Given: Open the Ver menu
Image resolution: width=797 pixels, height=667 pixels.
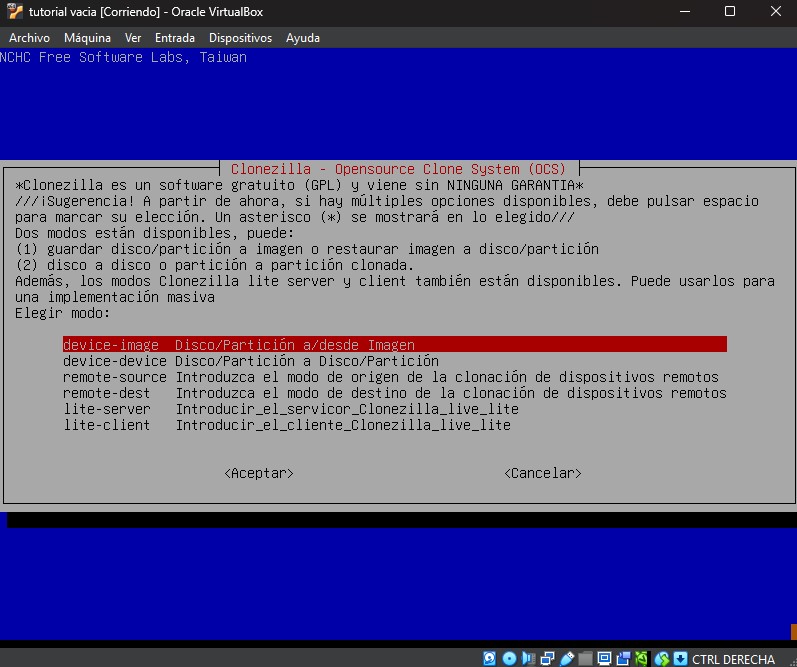Looking at the screenshot, I should point(133,38).
